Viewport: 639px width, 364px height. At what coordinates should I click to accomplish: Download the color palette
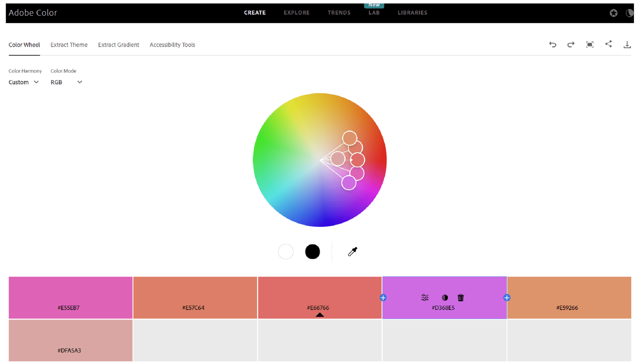point(627,45)
